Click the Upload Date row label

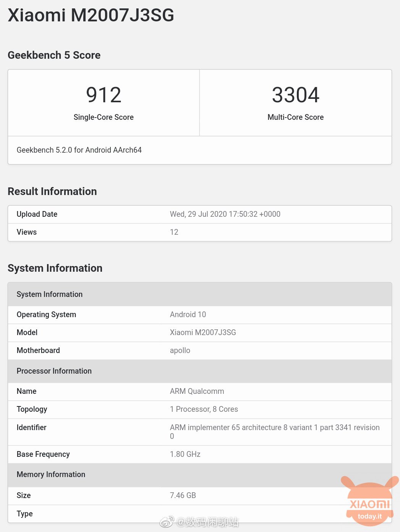pyautogui.click(x=37, y=214)
